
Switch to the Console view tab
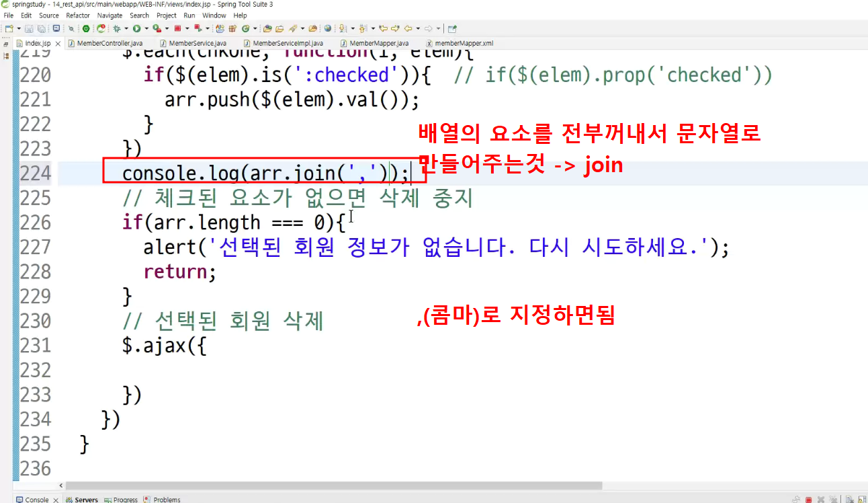pyautogui.click(x=36, y=500)
